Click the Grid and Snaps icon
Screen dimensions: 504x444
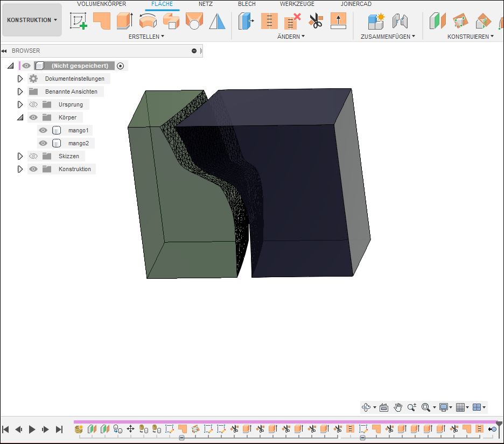460,407
